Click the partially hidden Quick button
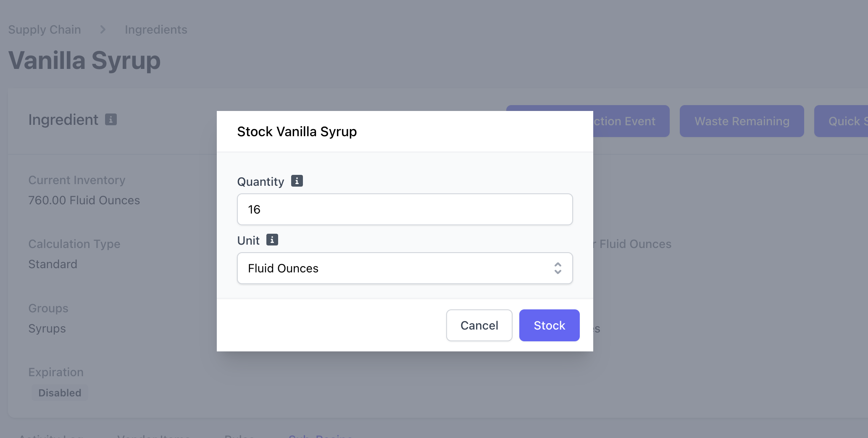This screenshot has width=868, height=438. pyautogui.click(x=841, y=121)
